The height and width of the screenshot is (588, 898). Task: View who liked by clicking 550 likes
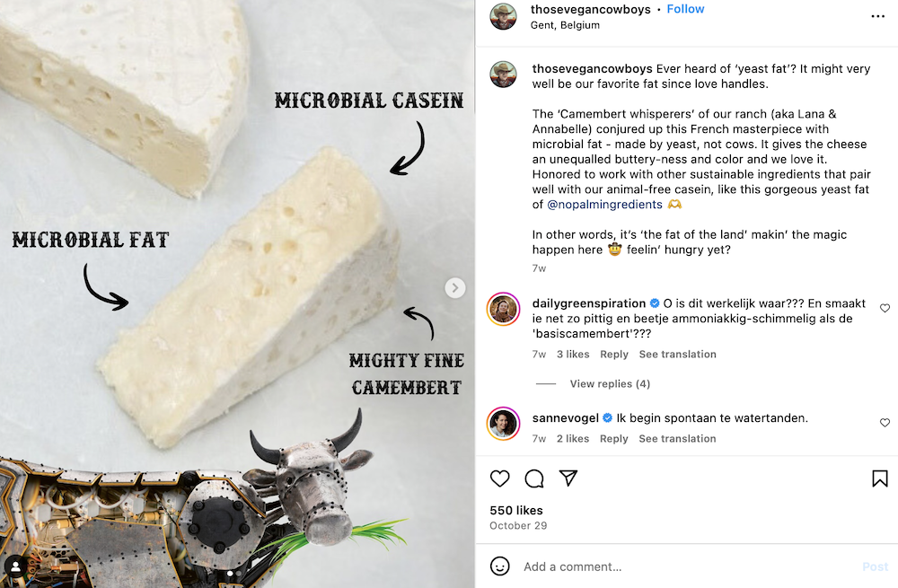click(517, 510)
